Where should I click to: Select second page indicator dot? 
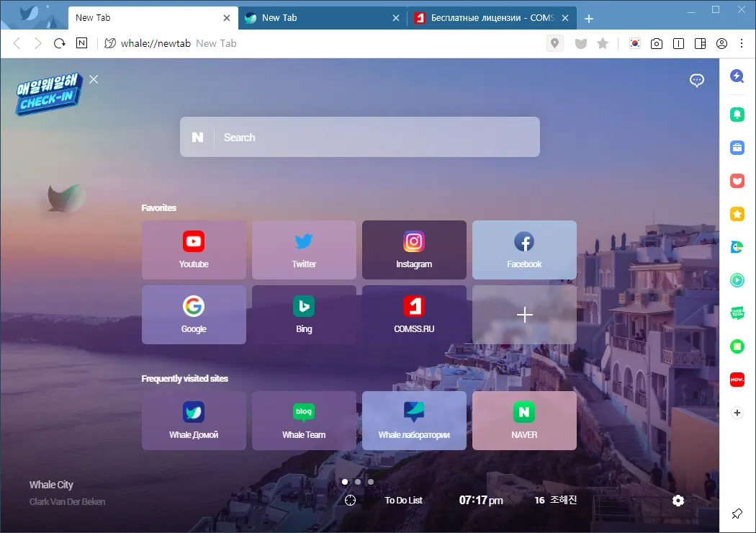pyautogui.click(x=358, y=481)
